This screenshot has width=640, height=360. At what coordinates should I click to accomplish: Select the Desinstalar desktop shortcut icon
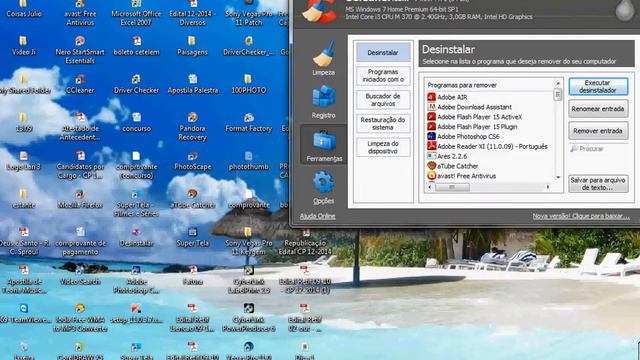(136, 237)
